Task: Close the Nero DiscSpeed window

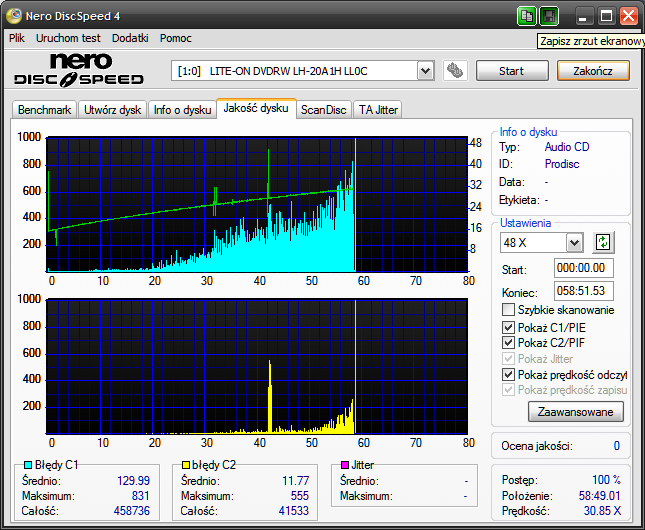Action: pos(629,16)
